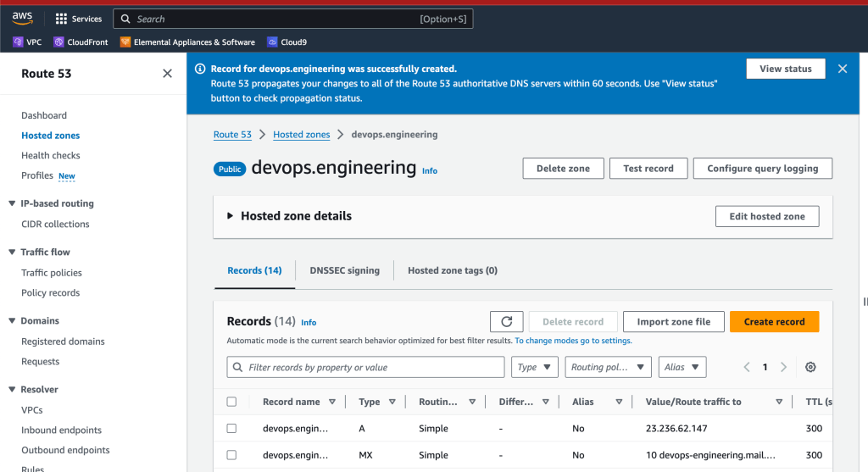This screenshot has height=472, width=868.
Task: Open Inbound endpoints in sidebar
Action: [61, 430]
